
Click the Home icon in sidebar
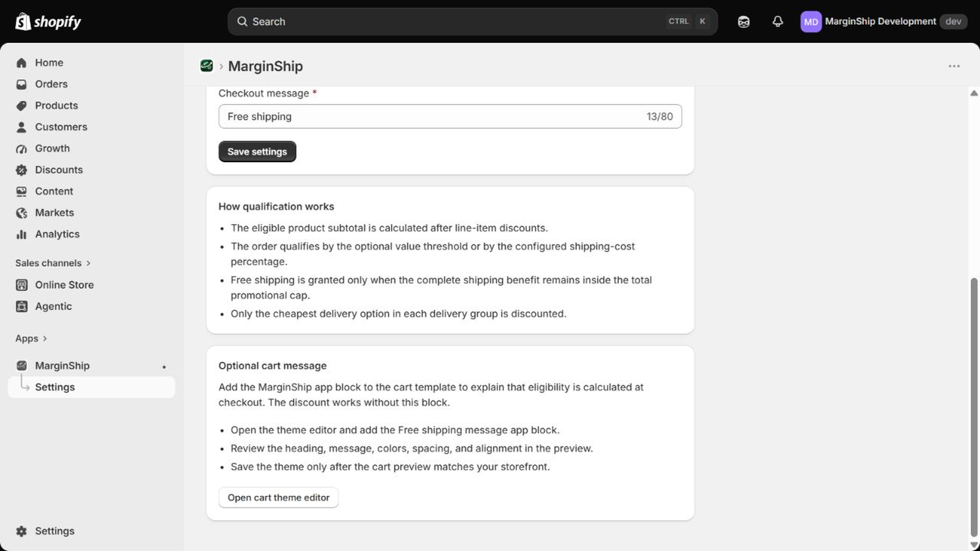[x=21, y=62]
